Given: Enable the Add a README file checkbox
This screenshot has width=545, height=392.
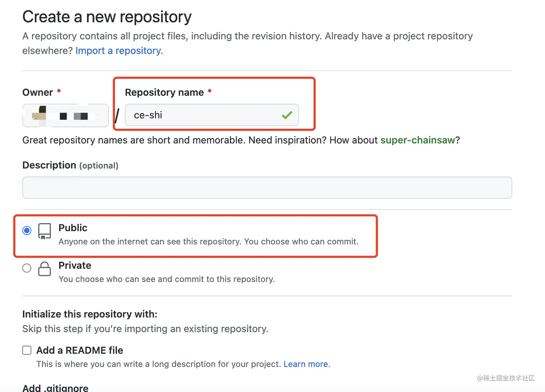Looking at the screenshot, I should 27,351.
